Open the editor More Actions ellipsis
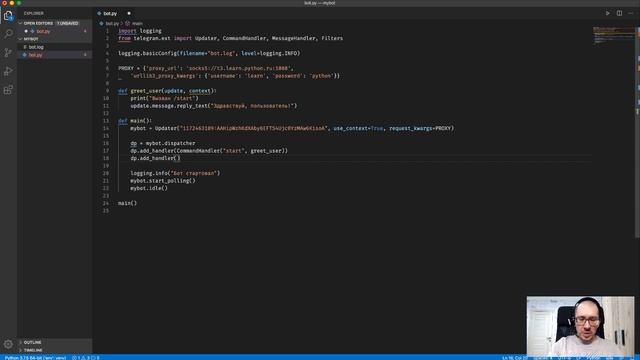Image resolution: width=640 pixels, height=360 pixels. 631,13
